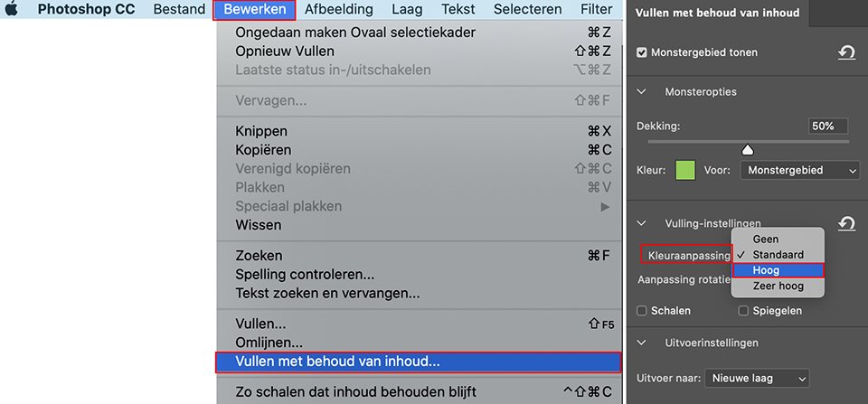868x404 pixels.
Task: Open the Apple menu icon
Action: (12, 9)
